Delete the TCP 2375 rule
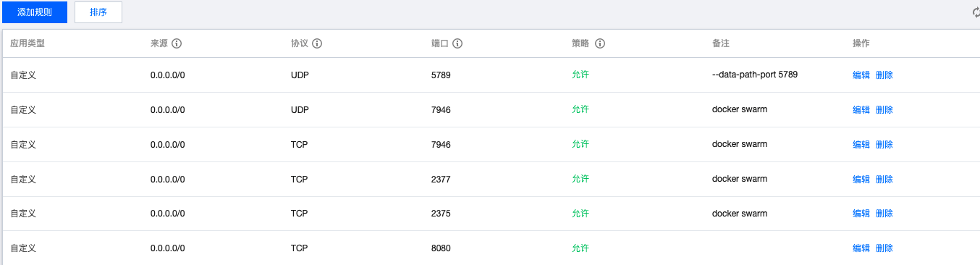This screenshot has width=980, height=265. point(884,214)
